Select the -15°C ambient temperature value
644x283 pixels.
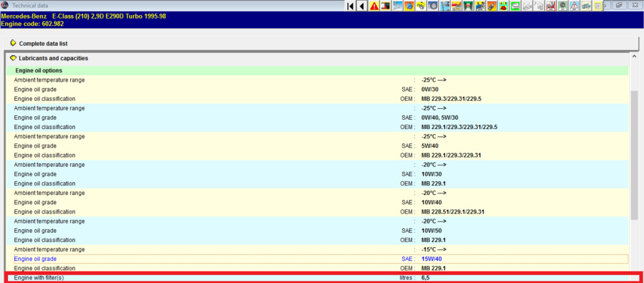pyautogui.click(x=434, y=249)
